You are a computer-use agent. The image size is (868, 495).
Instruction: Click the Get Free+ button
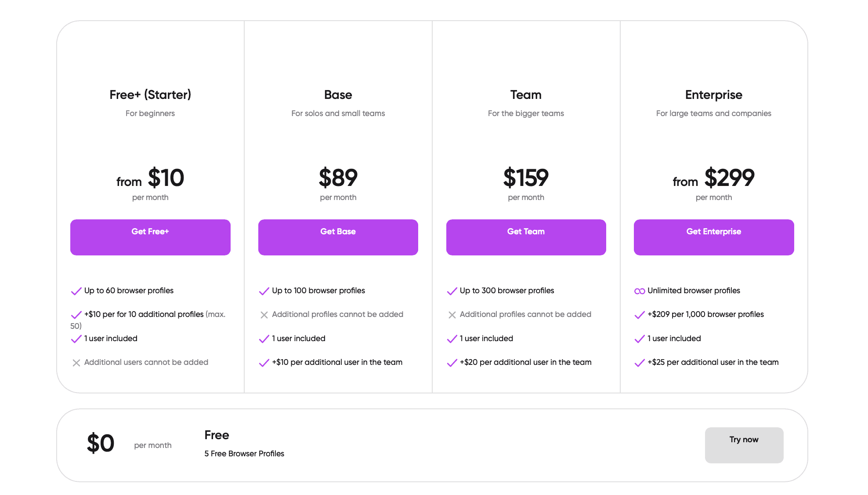coord(150,237)
